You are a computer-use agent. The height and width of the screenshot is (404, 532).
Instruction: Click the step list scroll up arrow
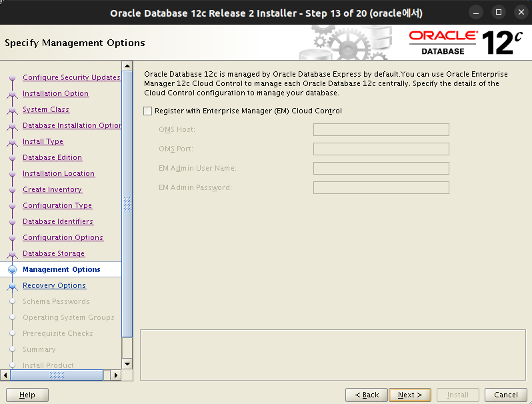(127, 66)
